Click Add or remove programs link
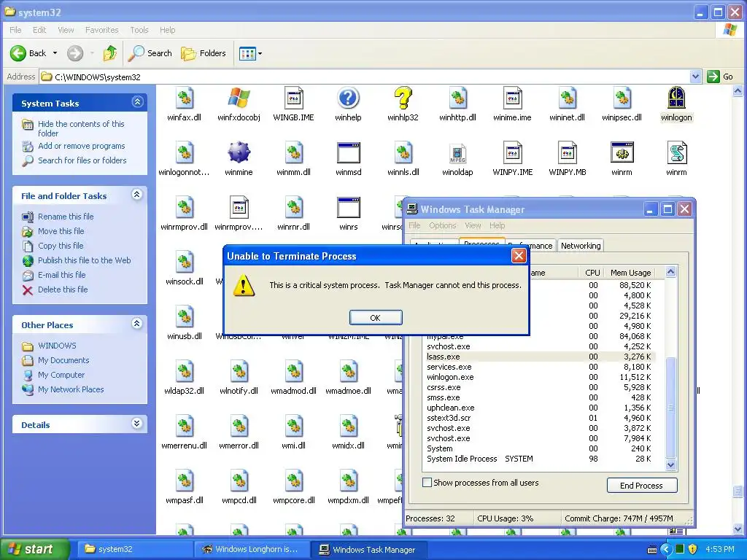Viewport: 747px width, 560px height. pyautogui.click(x=82, y=146)
